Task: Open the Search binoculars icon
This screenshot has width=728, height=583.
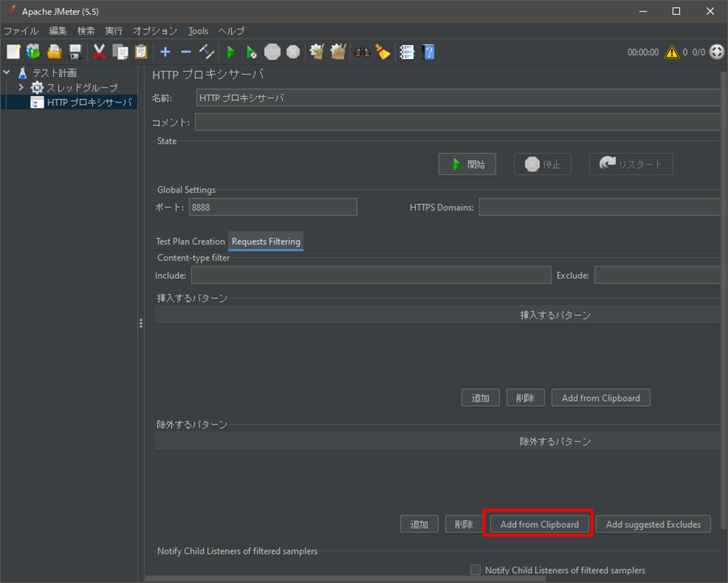Action: click(362, 52)
